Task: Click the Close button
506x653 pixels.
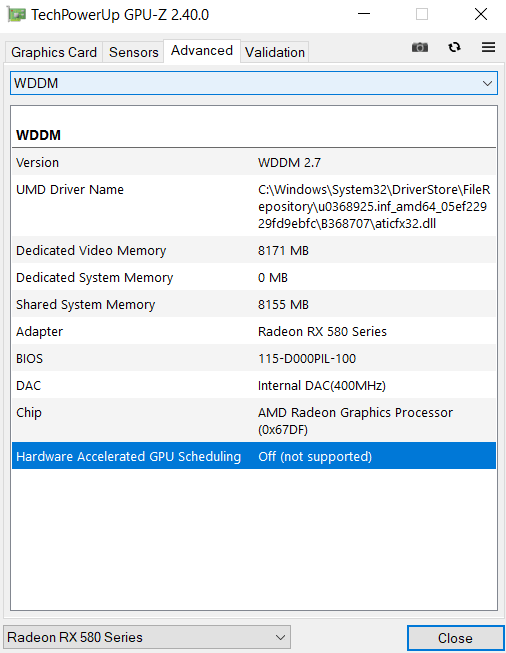Action: point(455,638)
